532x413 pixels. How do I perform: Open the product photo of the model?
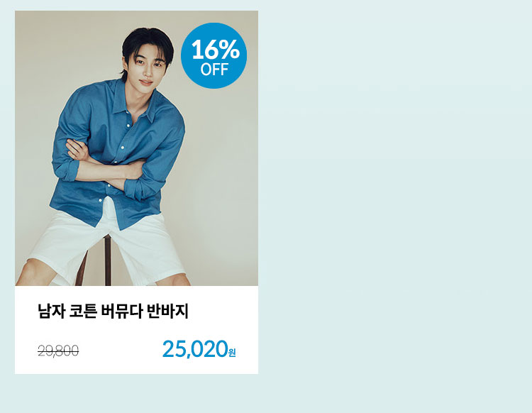(136, 148)
